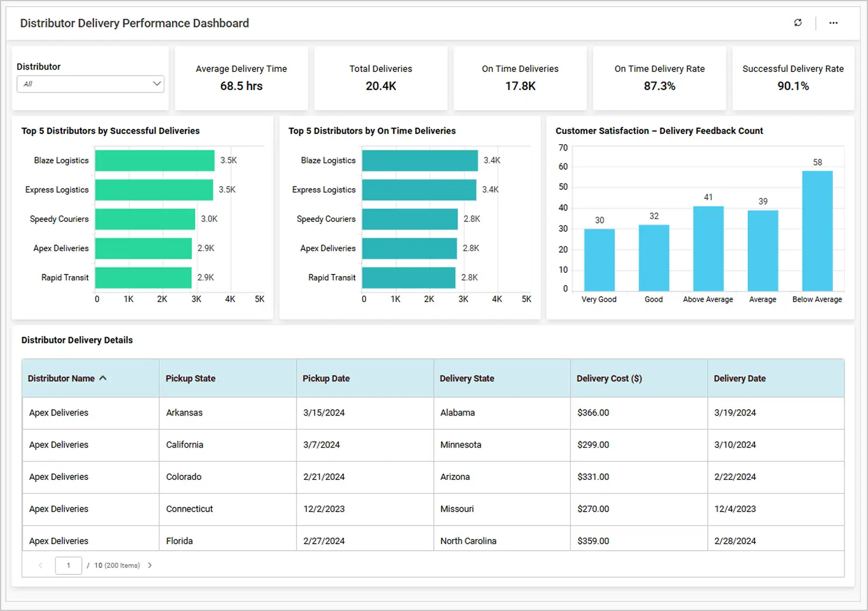Viewport: 868px width, 611px height.
Task: Select the Total Deliveries card
Action: (381, 78)
